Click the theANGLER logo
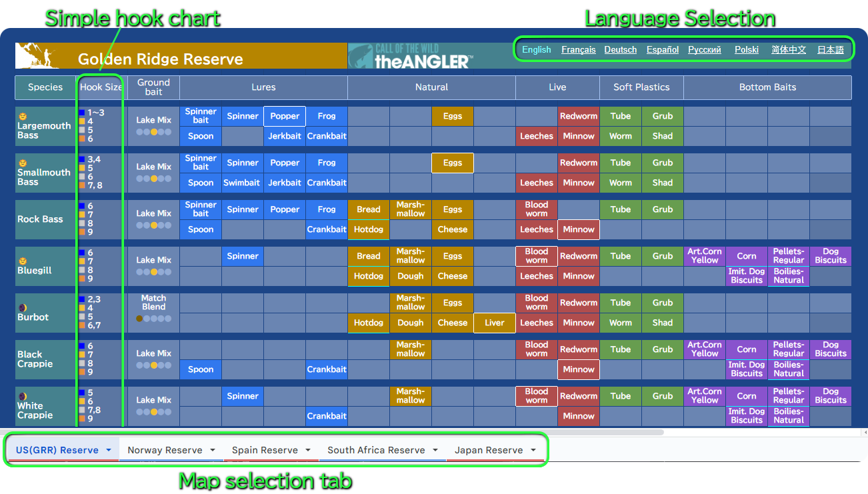The image size is (868, 494). (413, 56)
